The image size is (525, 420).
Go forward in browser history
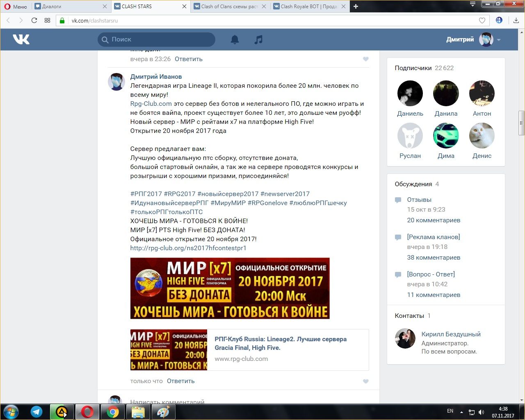(21, 21)
